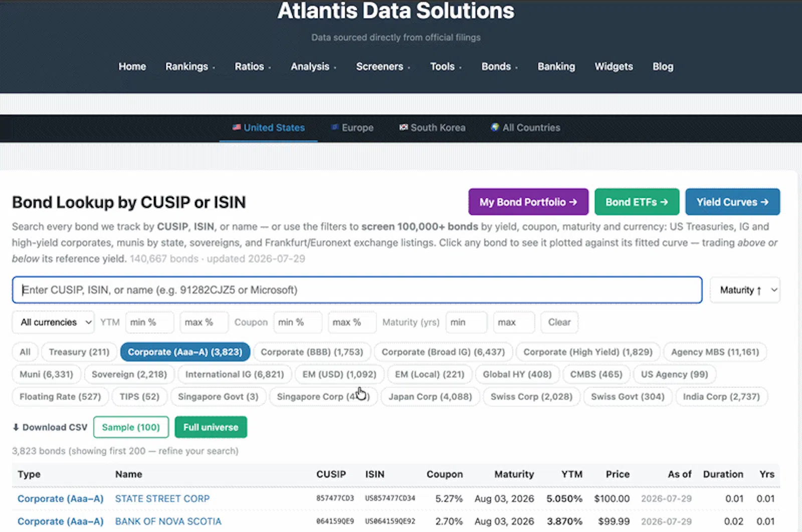Switch to the South Korea tab
This screenshot has width=802, height=532.
(x=432, y=128)
